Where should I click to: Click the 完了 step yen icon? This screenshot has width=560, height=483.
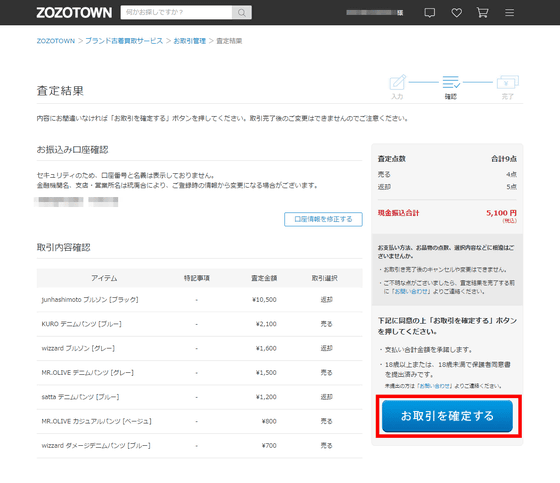(x=508, y=82)
